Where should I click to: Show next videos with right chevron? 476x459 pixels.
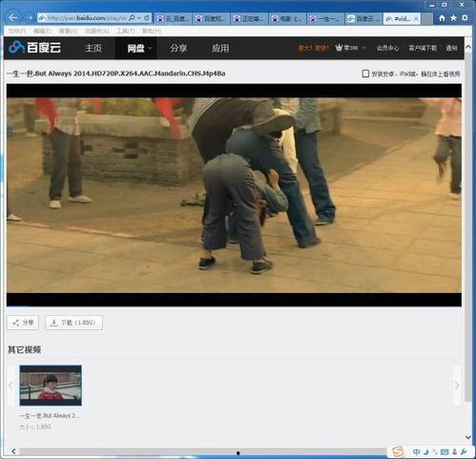[457, 386]
